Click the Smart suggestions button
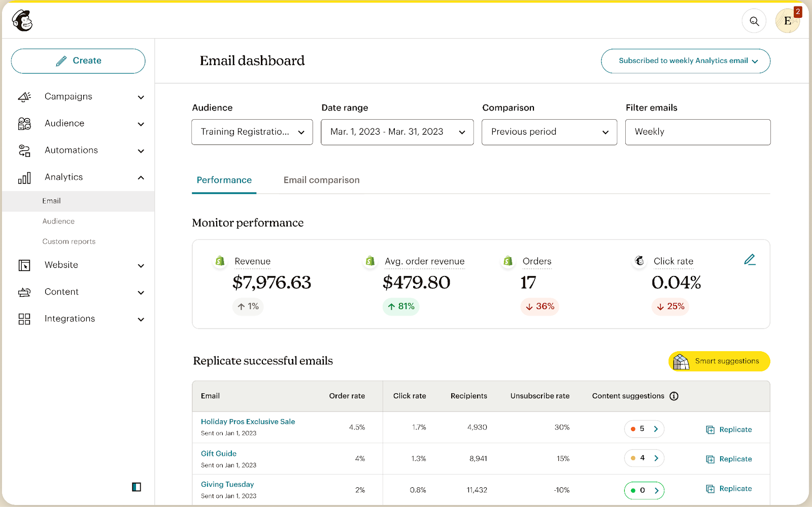 pos(719,361)
